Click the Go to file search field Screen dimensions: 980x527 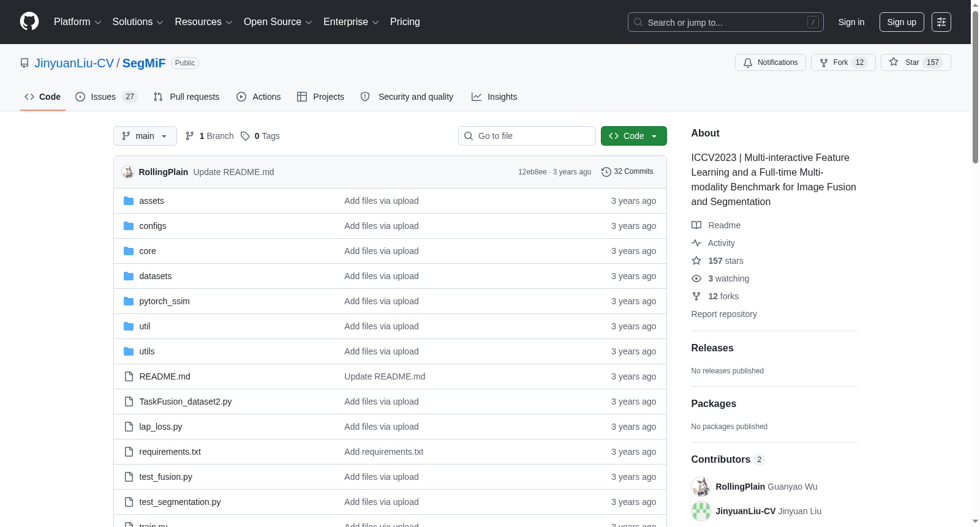tap(527, 136)
